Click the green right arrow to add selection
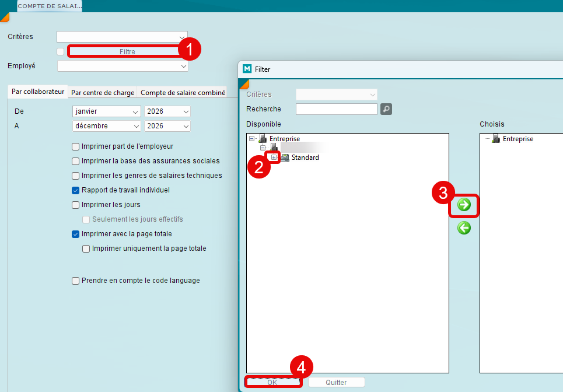Screen dimensions: 563x392 click(x=464, y=205)
